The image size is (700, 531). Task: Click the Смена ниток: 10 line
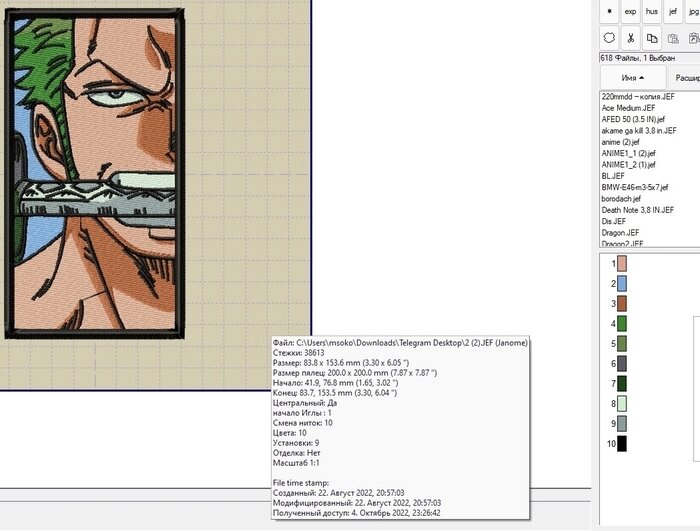click(303, 423)
